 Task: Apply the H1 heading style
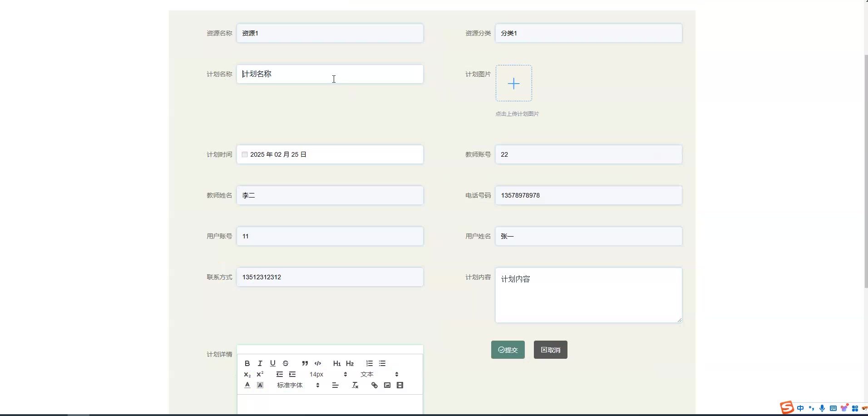337,363
